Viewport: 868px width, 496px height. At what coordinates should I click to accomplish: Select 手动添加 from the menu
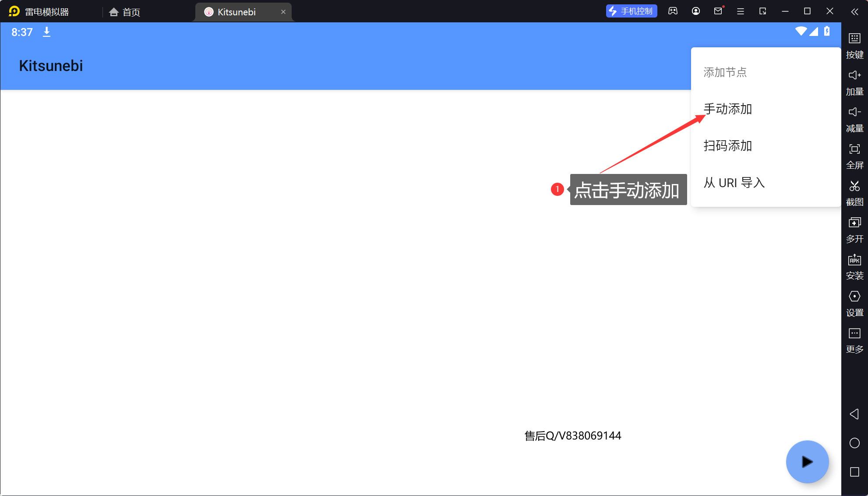727,109
